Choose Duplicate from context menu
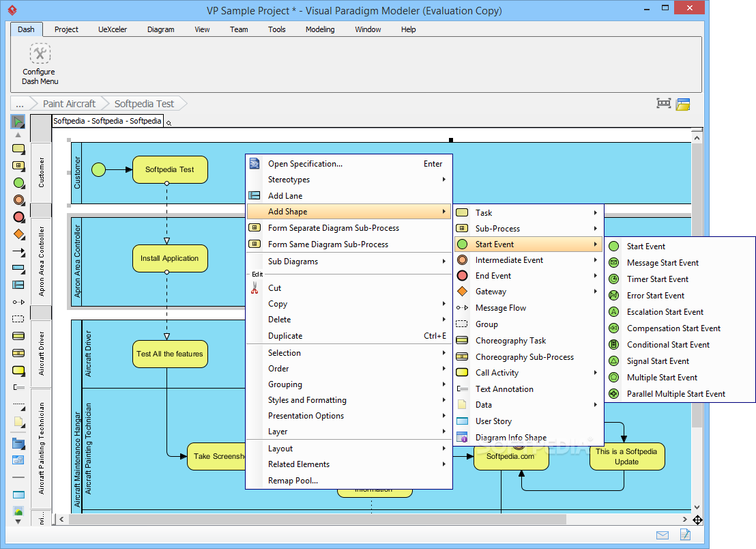The height and width of the screenshot is (549, 756). point(349,336)
